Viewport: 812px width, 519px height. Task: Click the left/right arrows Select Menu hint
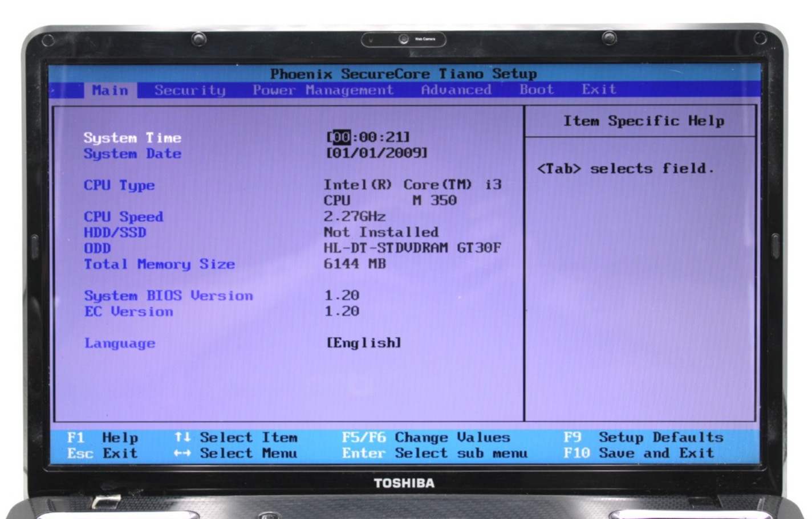click(236, 453)
